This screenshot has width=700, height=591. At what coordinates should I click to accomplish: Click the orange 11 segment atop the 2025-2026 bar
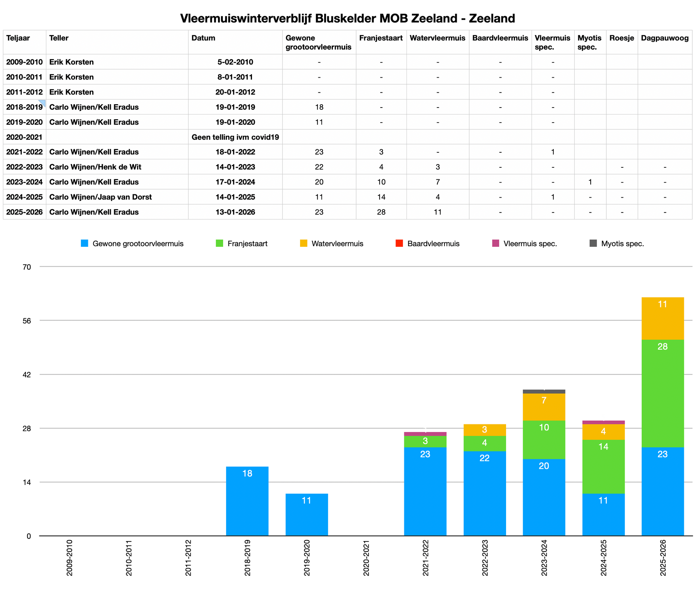click(662, 318)
